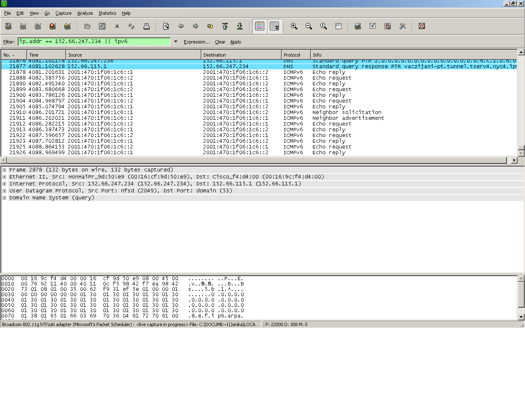Open the edit Display Filter dialog icon
Image resolution: width=525 pixels, height=420 pixels.
point(372,26)
